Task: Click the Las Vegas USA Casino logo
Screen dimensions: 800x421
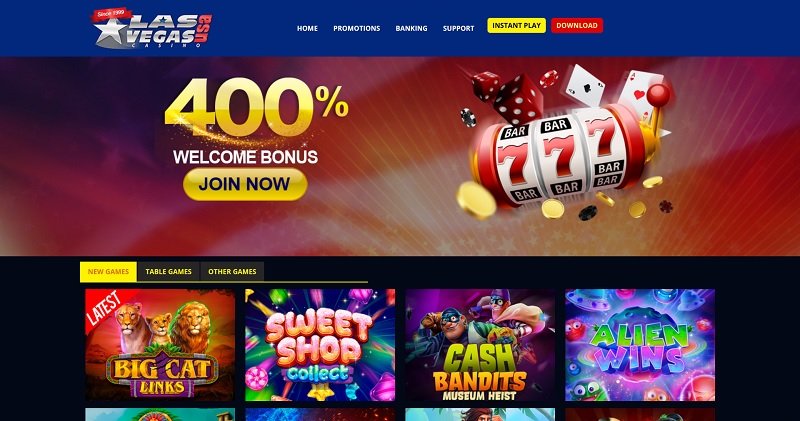Action: point(152,29)
